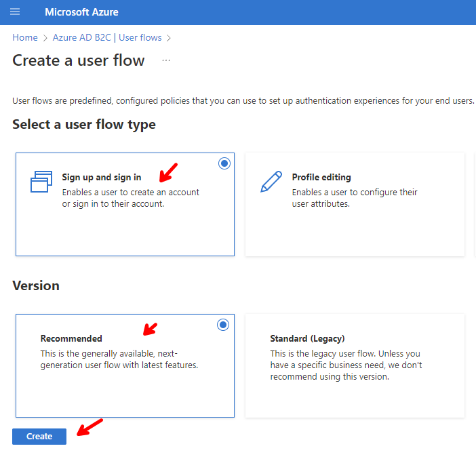Click the breadcrumb chevron after Home
This screenshot has height=461, width=476.
coord(45,38)
